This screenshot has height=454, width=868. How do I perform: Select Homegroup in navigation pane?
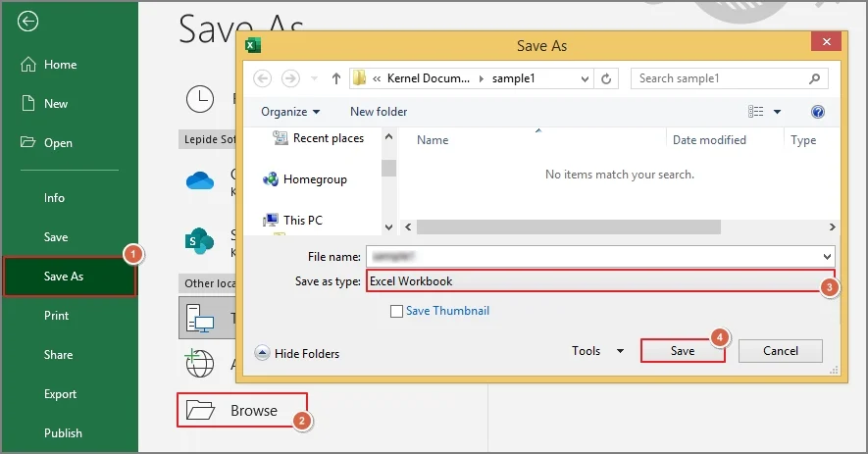click(304, 179)
